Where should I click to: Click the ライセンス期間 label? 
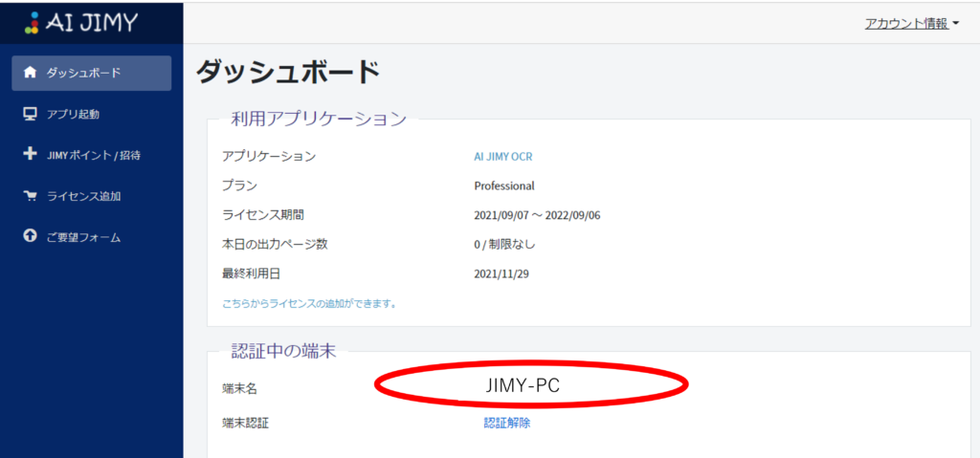pyautogui.click(x=262, y=215)
